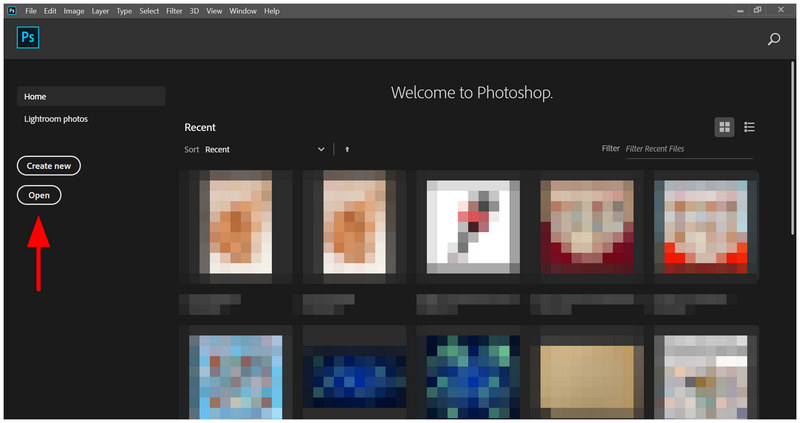Minimize the Photoshop window
Viewport: 800px width, 423px height.
pyautogui.click(x=740, y=11)
